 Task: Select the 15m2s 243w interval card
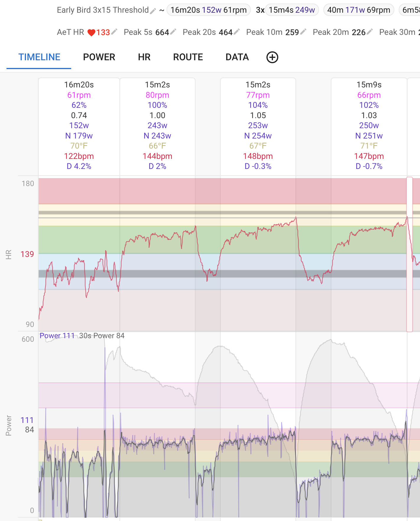click(157, 126)
